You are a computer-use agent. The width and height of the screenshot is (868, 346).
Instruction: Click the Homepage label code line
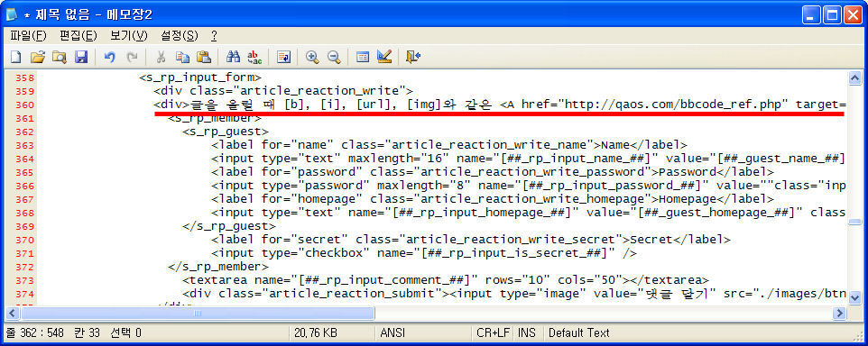click(x=492, y=199)
